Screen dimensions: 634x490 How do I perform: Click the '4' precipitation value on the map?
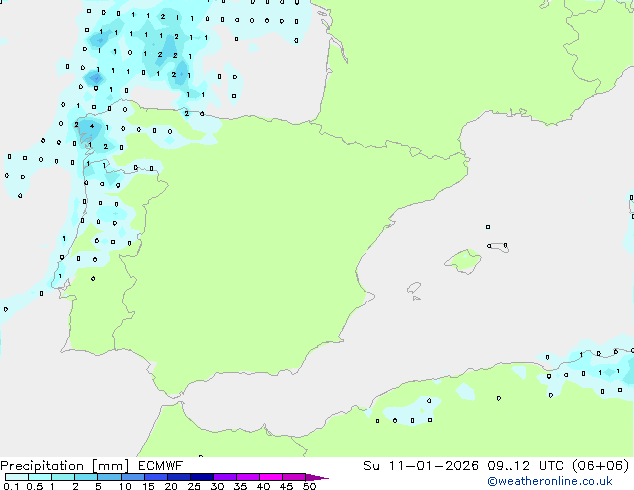92,126
